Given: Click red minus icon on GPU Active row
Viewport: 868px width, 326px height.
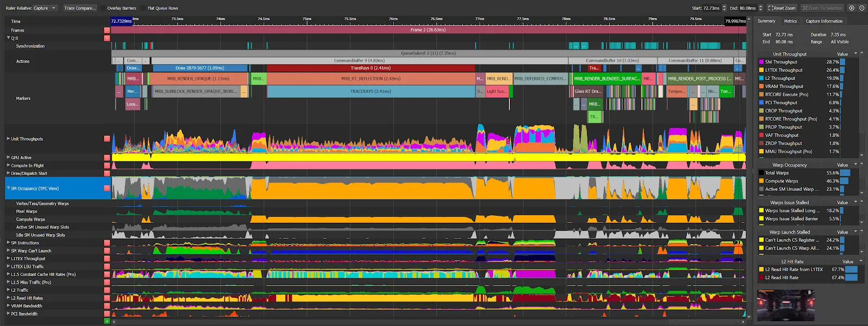Looking at the screenshot, I should point(107,158).
